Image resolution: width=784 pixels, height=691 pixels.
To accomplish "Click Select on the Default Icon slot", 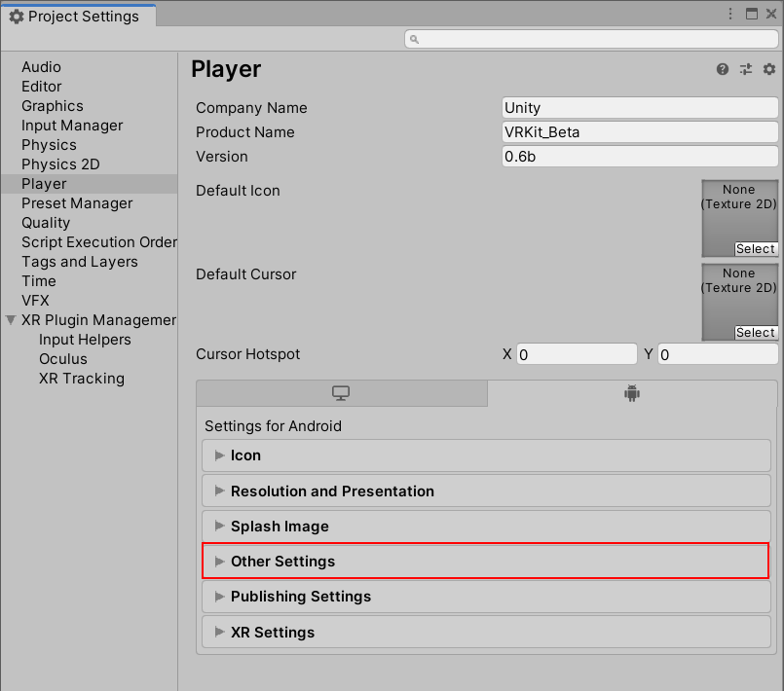I will (755, 248).
